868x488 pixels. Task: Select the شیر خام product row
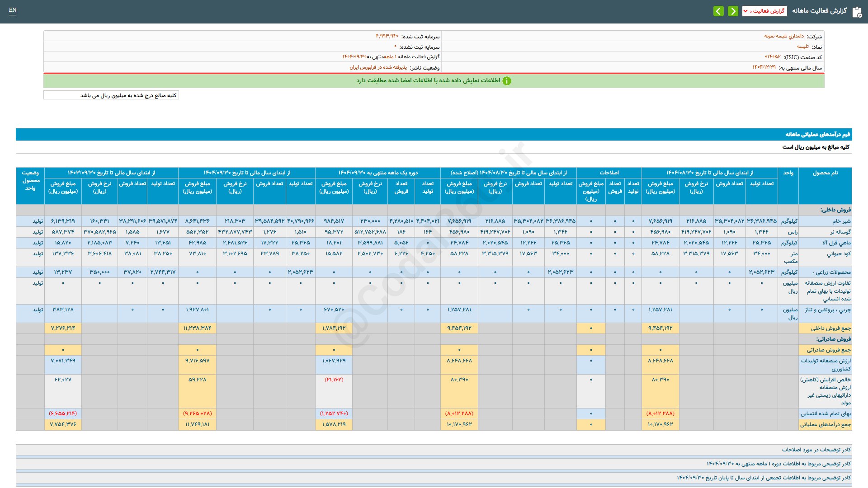tap(841, 221)
